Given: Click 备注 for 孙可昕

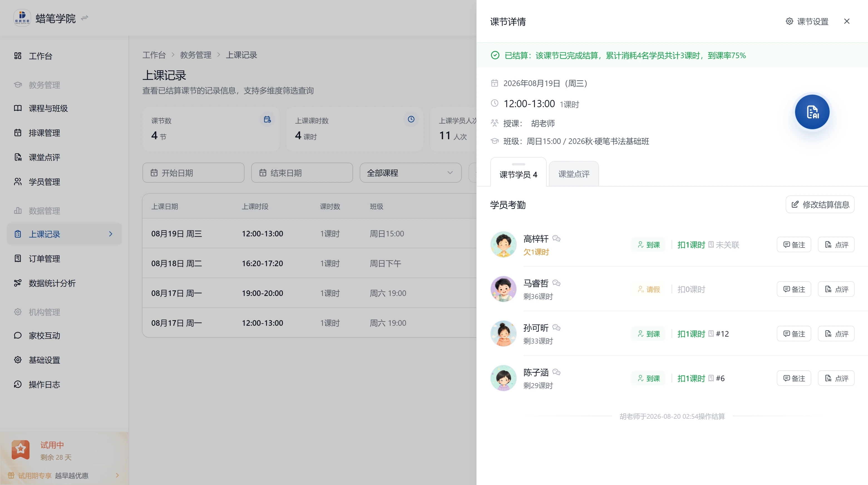Looking at the screenshot, I should (x=794, y=334).
